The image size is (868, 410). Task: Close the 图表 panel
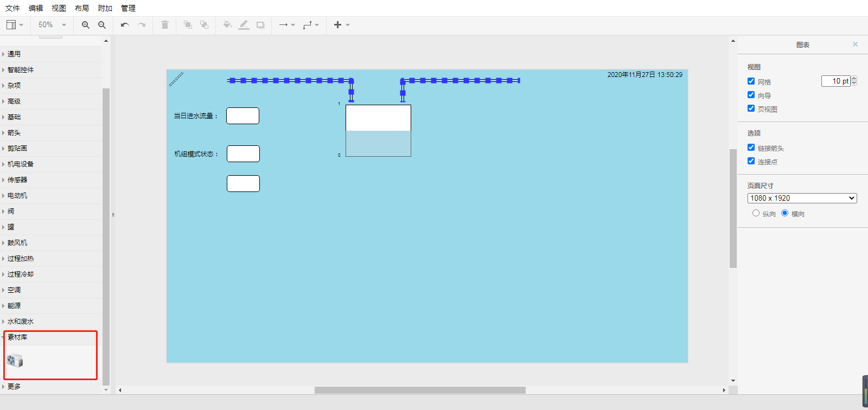pyautogui.click(x=855, y=44)
